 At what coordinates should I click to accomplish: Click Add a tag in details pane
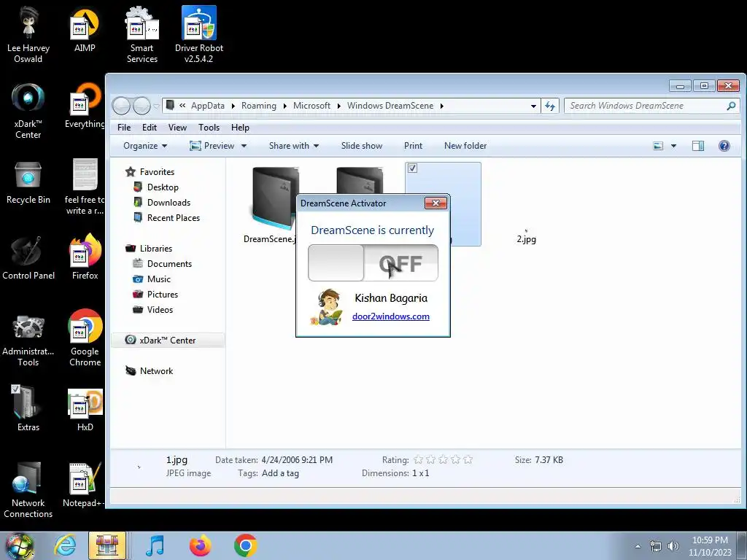coord(280,473)
